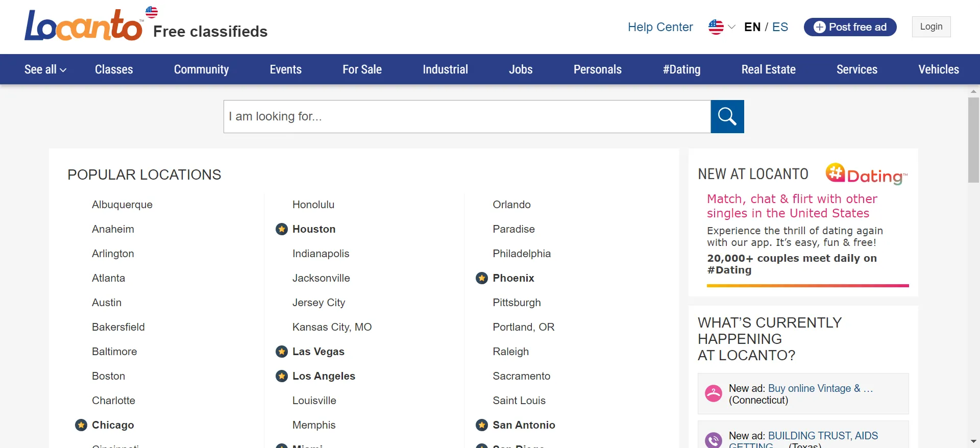The height and width of the screenshot is (448, 980).
Task: Open the Pittsburgh location
Action: tap(517, 303)
